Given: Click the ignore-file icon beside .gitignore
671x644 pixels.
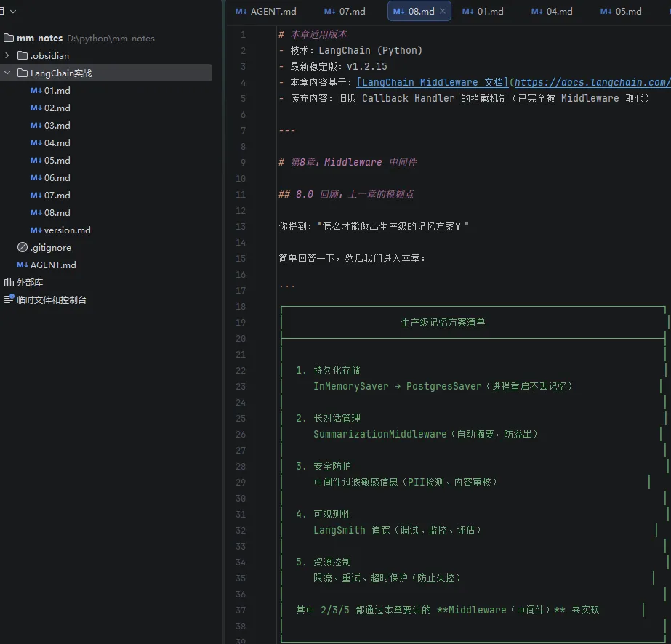Looking at the screenshot, I should tap(23, 247).
